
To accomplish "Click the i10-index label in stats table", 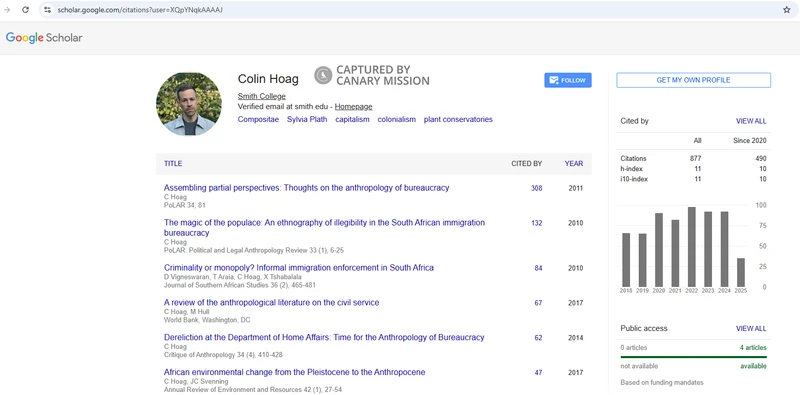I will (x=634, y=179).
